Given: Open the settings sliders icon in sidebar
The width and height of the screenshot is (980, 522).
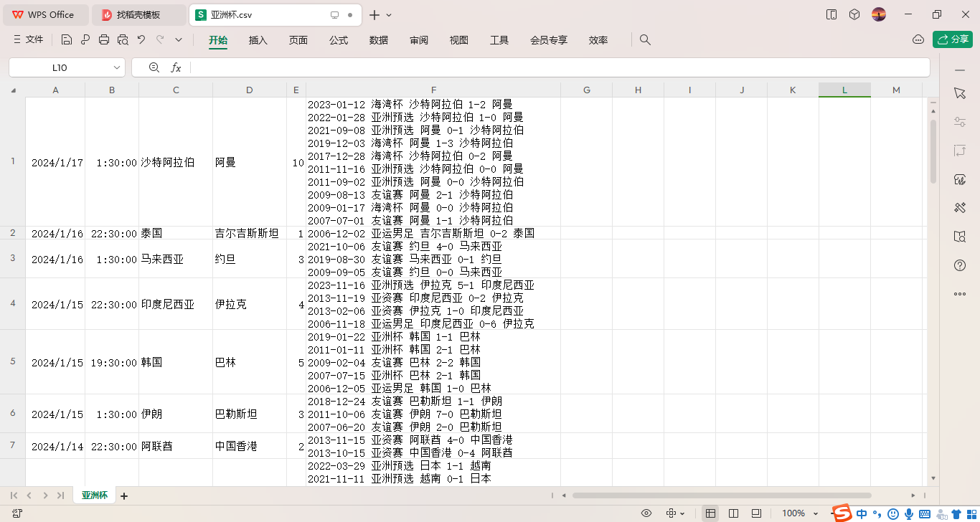Looking at the screenshot, I should pos(960,122).
